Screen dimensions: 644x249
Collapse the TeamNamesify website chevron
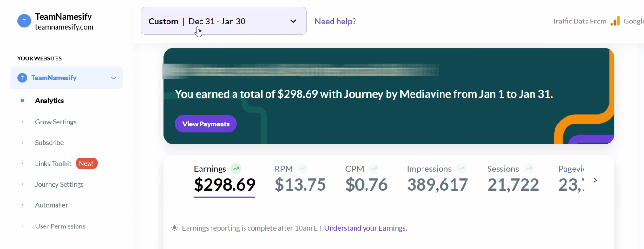pos(113,78)
